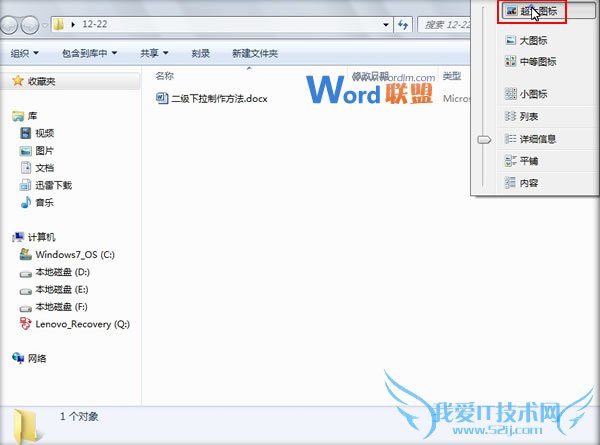Viewport: 600px width, 445px height.
Task: Click the 12-22 address breadcrumb
Action: [x=95, y=24]
